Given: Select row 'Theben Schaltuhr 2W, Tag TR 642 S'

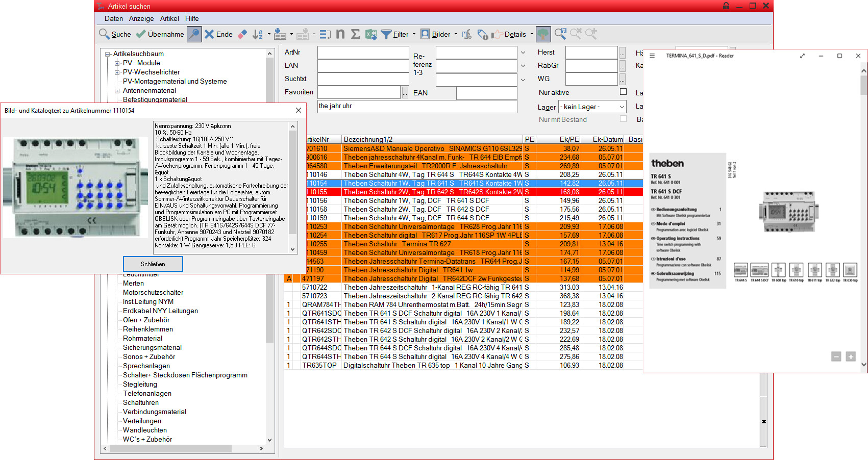Looking at the screenshot, I should click(x=463, y=192).
